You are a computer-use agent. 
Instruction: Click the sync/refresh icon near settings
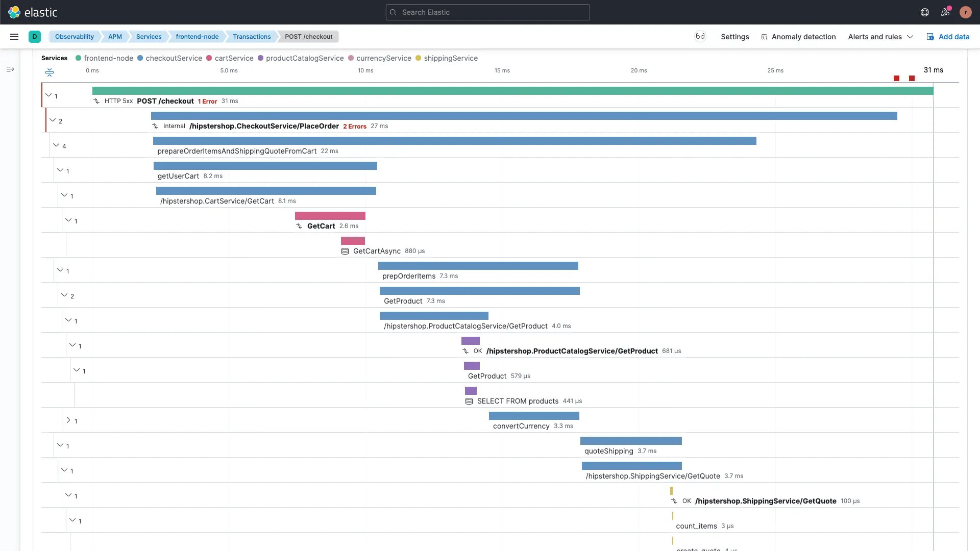pos(701,36)
